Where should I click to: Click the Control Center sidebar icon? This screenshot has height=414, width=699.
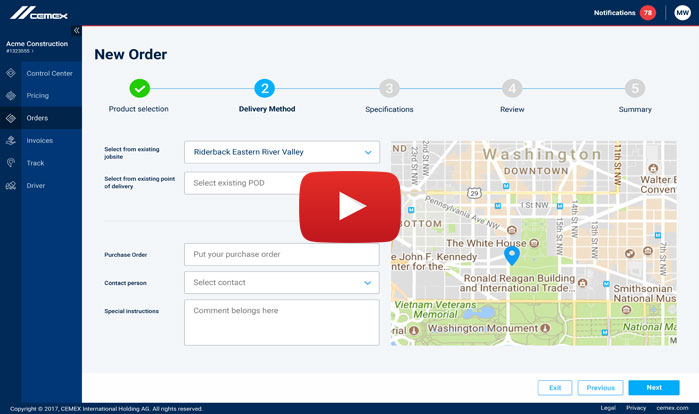click(x=11, y=73)
